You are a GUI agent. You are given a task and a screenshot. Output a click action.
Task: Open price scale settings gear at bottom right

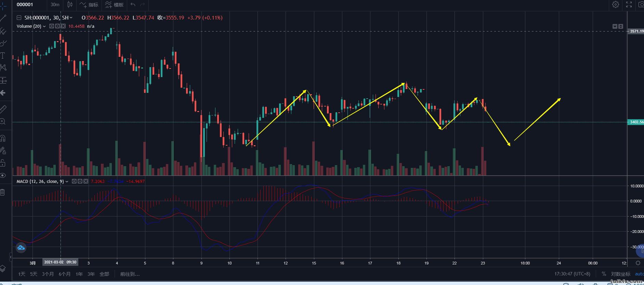[x=638, y=263]
